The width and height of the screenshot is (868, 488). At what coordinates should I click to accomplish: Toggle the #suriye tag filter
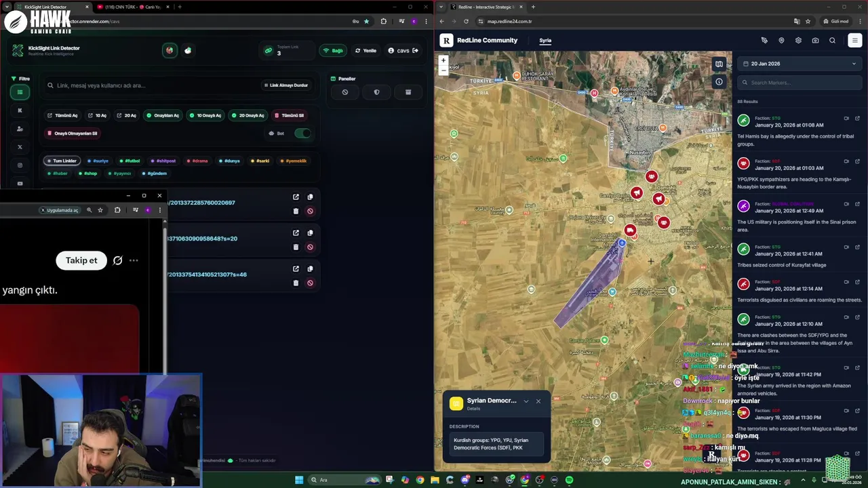[x=98, y=161]
